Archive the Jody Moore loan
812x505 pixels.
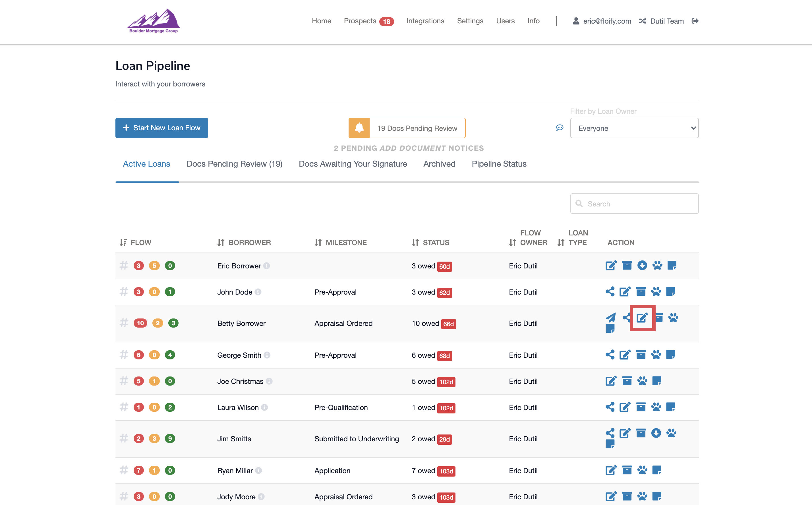(x=627, y=496)
